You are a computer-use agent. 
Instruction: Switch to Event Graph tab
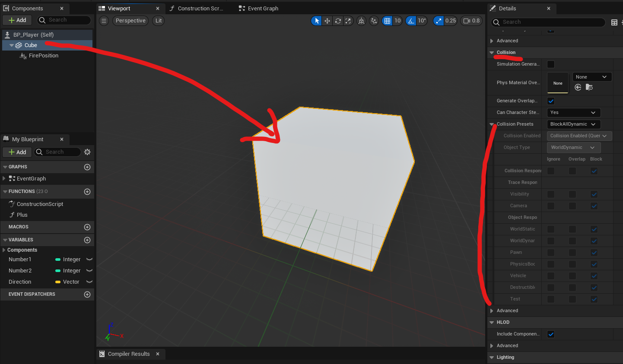[x=263, y=8]
